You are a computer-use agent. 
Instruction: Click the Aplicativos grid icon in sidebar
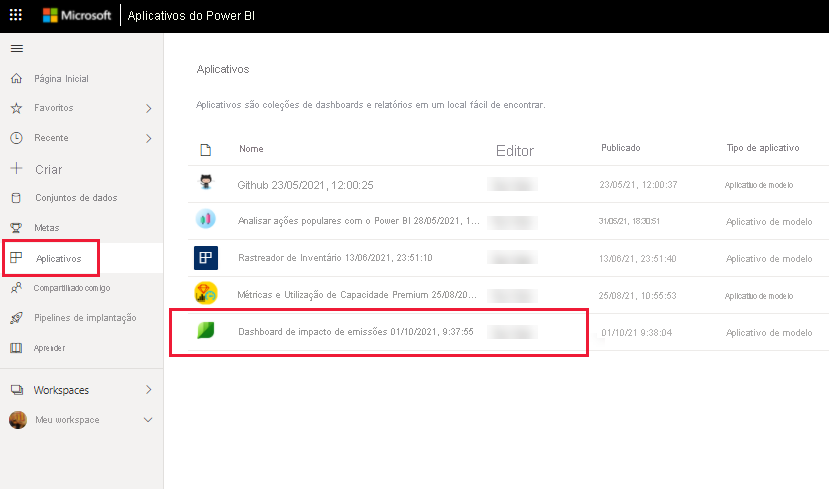tap(16, 258)
